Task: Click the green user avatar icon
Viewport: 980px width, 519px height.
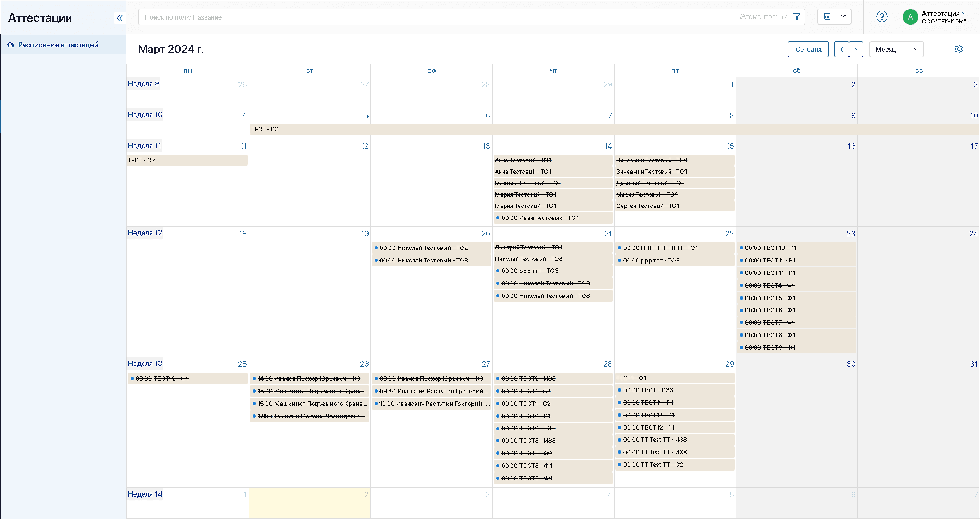Action: click(x=910, y=17)
